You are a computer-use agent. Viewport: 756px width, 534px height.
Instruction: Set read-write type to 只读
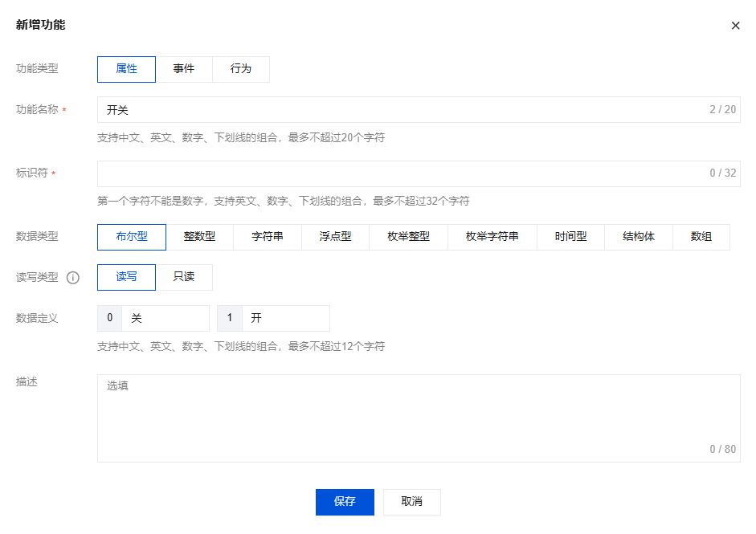click(184, 277)
